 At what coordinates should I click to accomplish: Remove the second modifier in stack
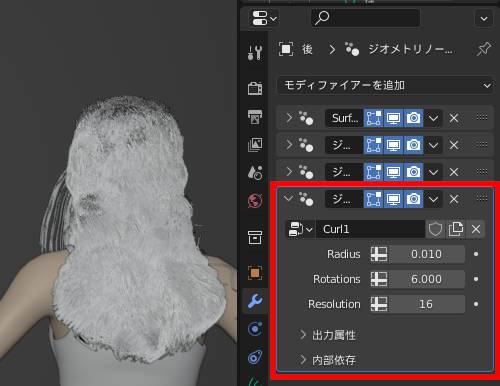(454, 145)
